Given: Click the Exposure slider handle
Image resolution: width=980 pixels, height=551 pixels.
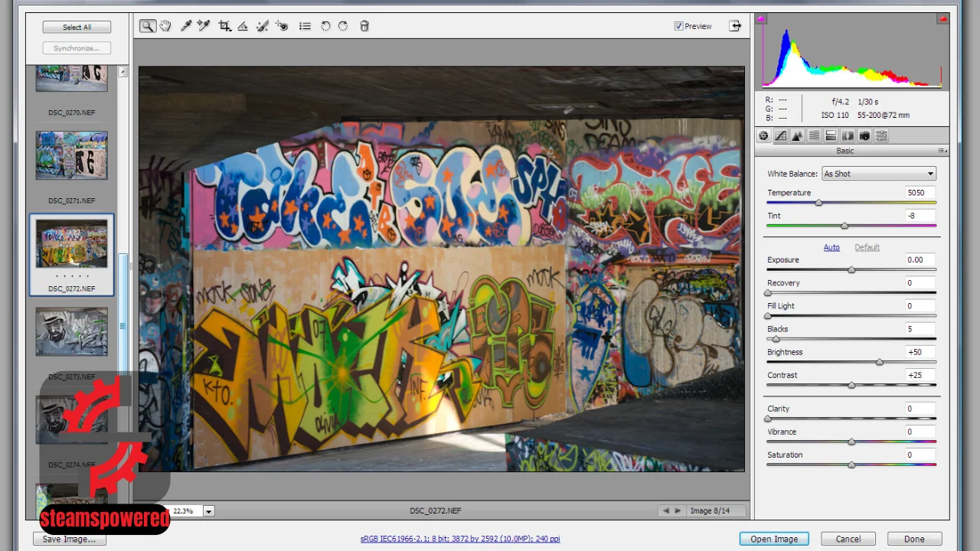Looking at the screenshot, I should pos(851,270).
